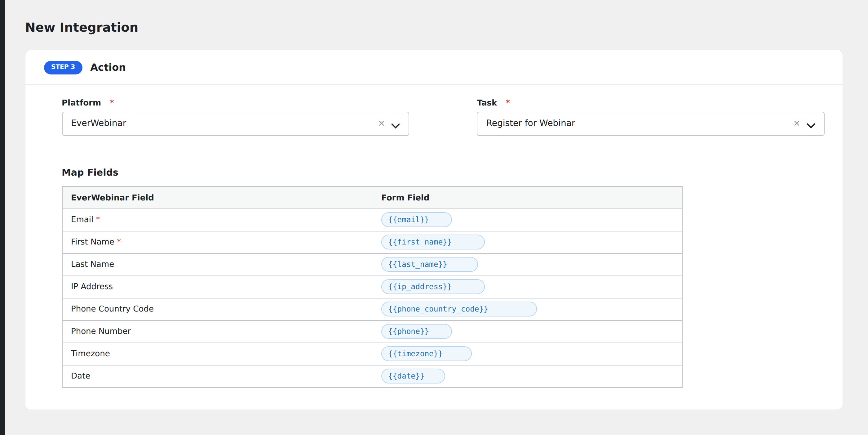Select the {{date}} form field tag
The width and height of the screenshot is (868, 435).
pyautogui.click(x=413, y=376)
